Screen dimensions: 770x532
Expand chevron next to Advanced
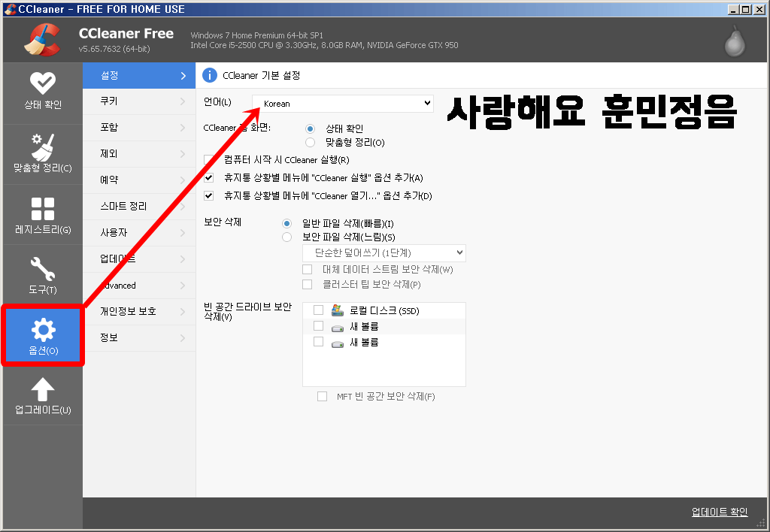tap(183, 285)
